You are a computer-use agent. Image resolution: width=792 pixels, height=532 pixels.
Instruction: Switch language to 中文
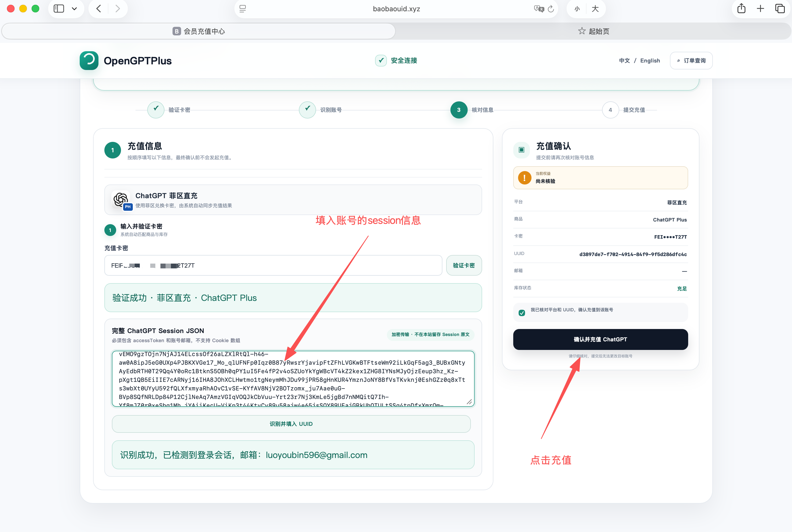click(x=624, y=60)
